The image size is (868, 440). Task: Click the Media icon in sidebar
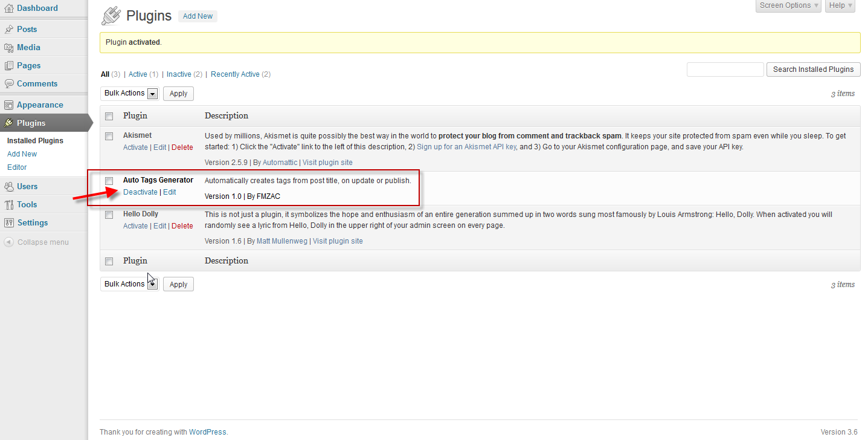pyautogui.click(x=8, y=47)
